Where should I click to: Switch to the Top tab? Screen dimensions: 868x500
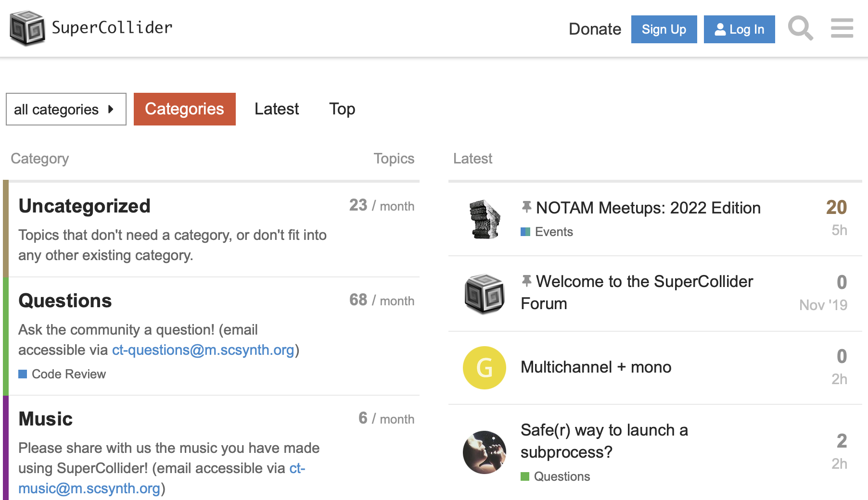pos(342,109)
